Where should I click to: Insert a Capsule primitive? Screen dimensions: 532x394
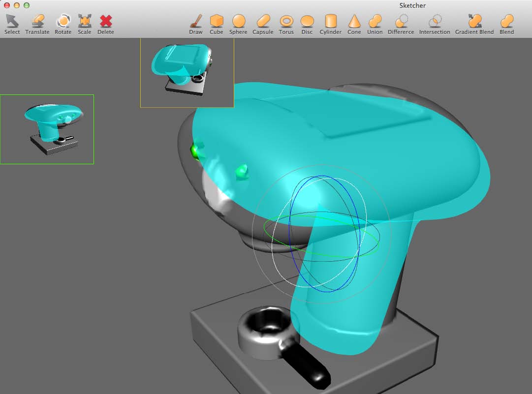click(263, 25)
